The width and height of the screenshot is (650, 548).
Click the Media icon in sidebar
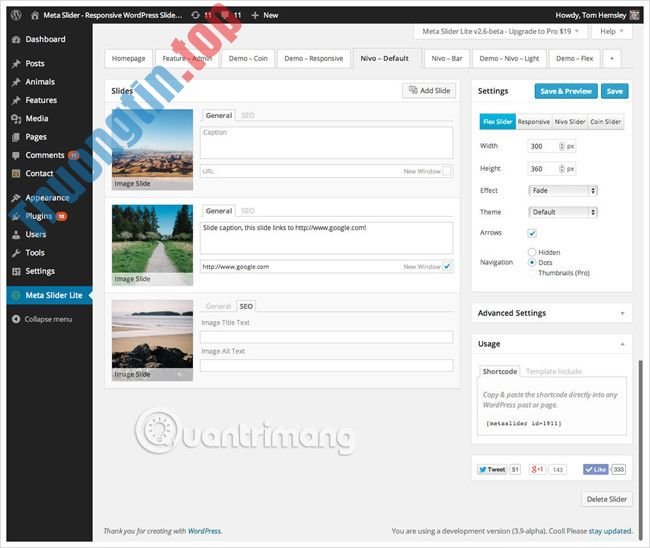coord(16,119)
